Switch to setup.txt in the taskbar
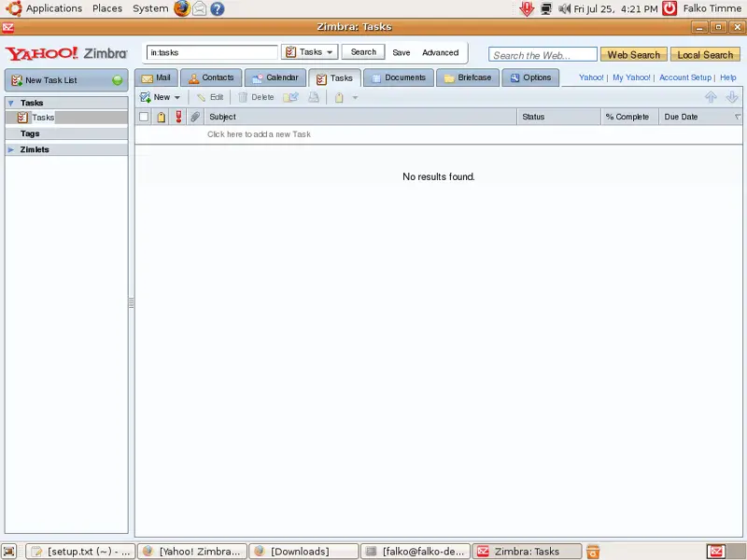 point(80,552)
